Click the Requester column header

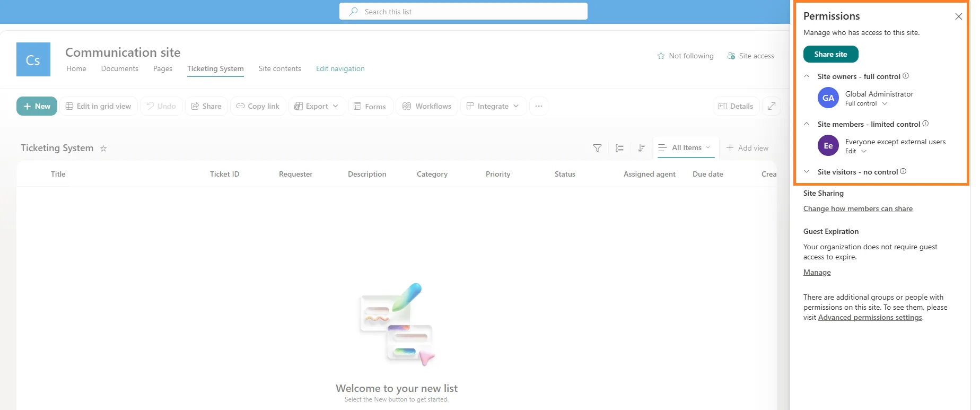pyautogui.click(x=296, y=174)
